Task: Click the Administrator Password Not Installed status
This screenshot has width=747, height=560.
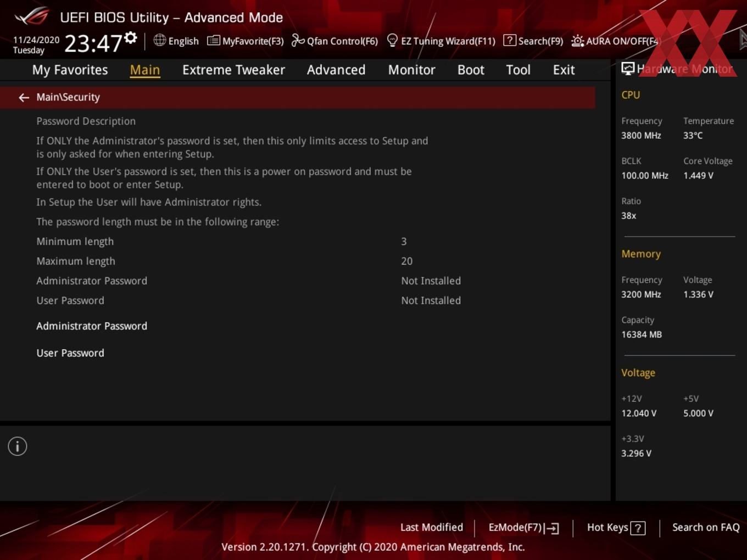Action: pos(431,281)
